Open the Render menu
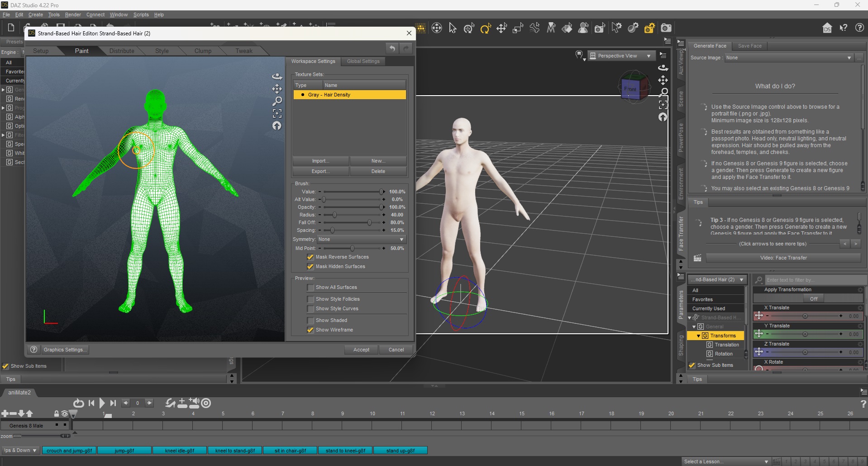 (x=73, y=14)
